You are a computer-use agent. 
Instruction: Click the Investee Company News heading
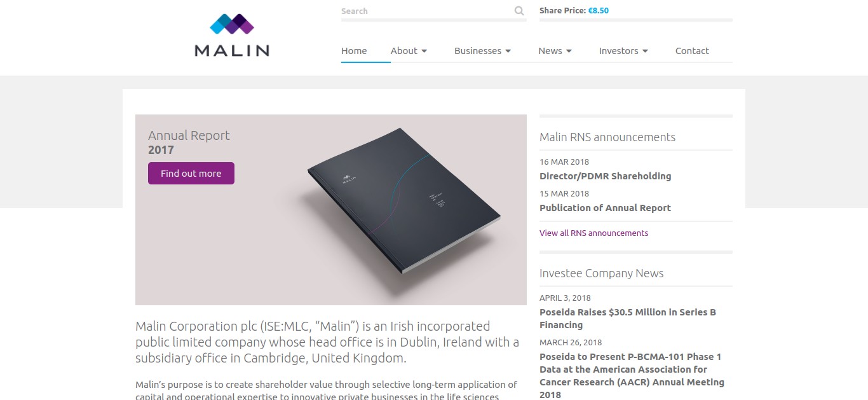pyautogui.click(x=601, y=273)
